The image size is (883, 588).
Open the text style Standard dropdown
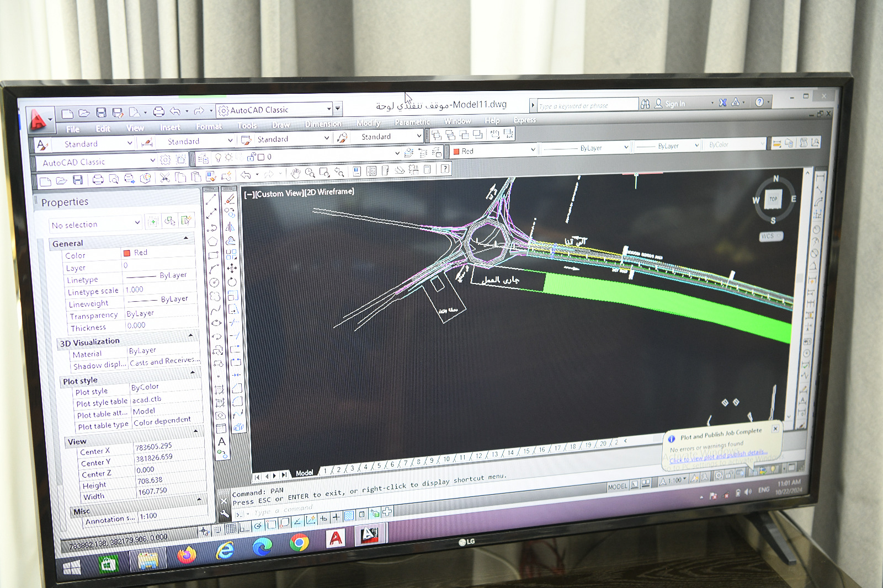pos(92,144)
